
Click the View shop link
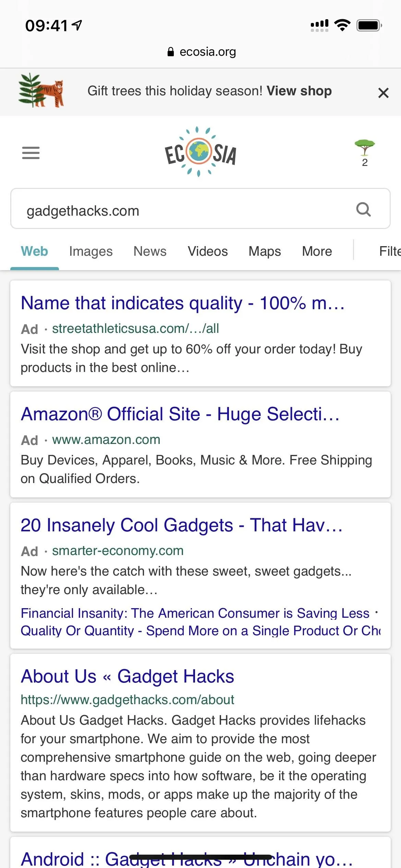(x=299, y=91)
